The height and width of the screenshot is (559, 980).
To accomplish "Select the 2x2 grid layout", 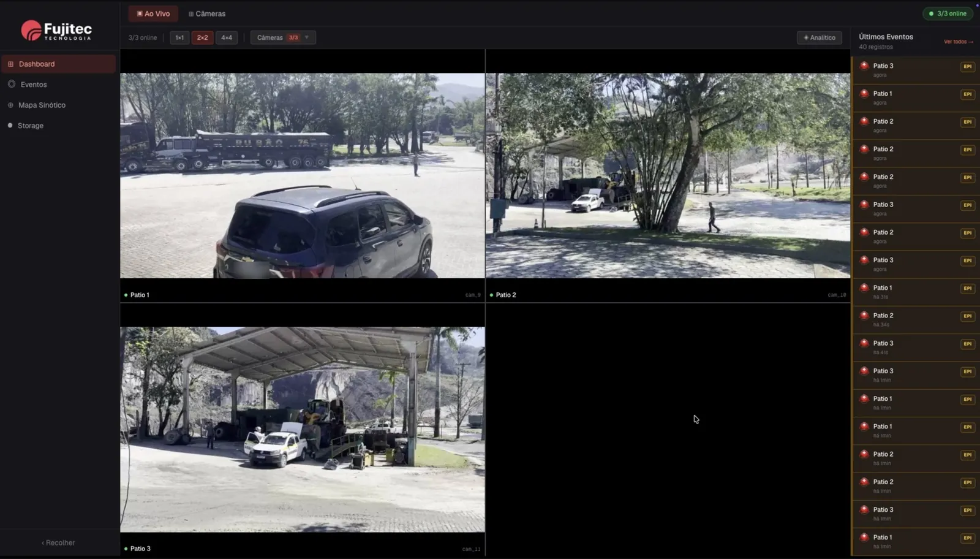I will click(202, 37).
